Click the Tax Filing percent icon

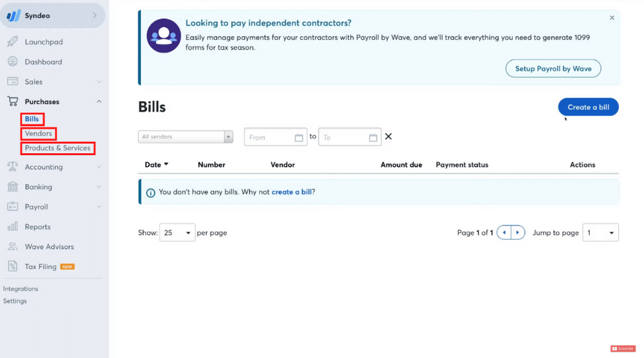click(13, 266)
